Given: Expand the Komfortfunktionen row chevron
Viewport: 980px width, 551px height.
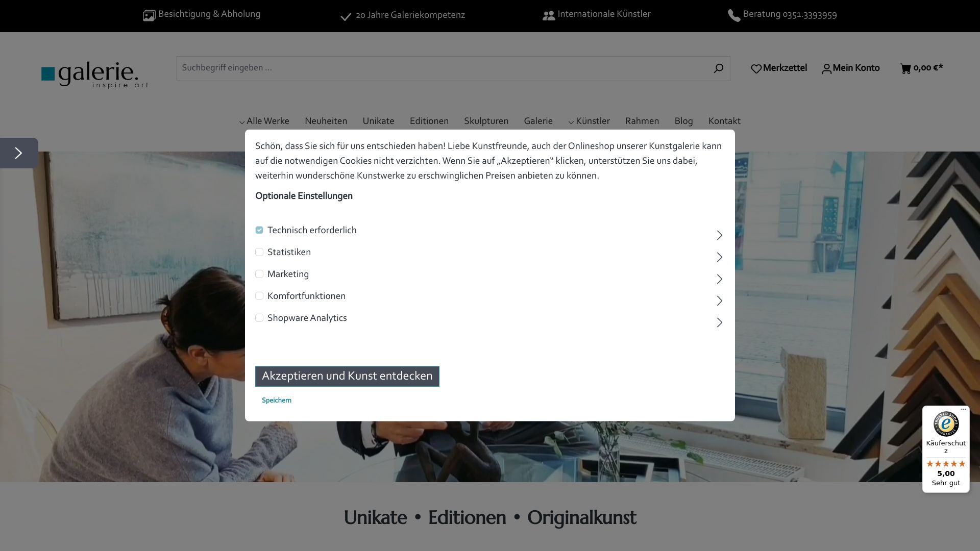Looking at the screenshot, I should point(719,301).
